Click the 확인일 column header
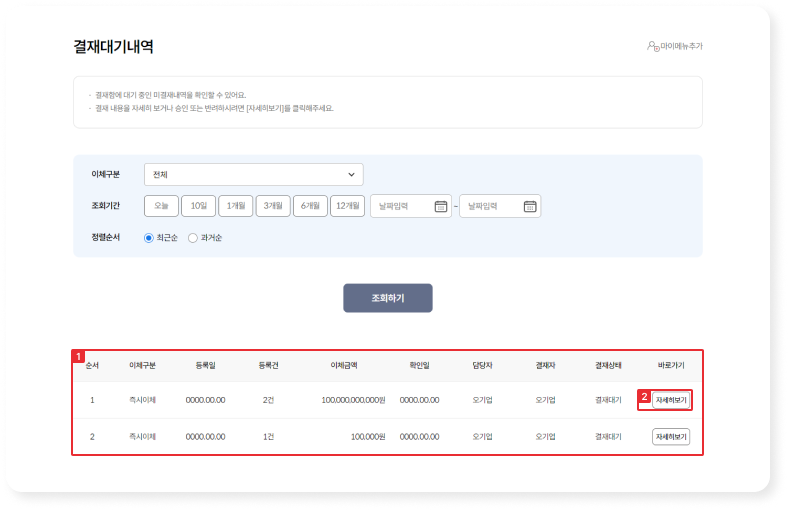788x510 pixels. (x=420, y=365)
